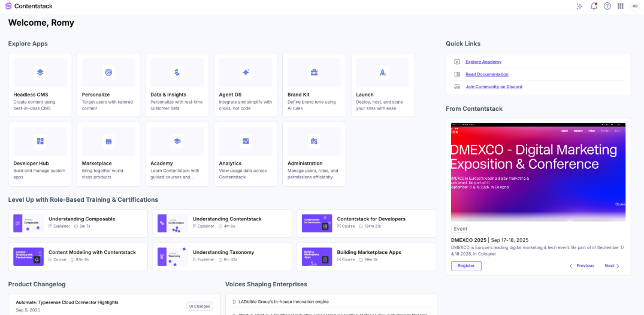The image size is (644, 315).
Task: Open the RD user profile avatar
Action: click(x=634, y=6)
